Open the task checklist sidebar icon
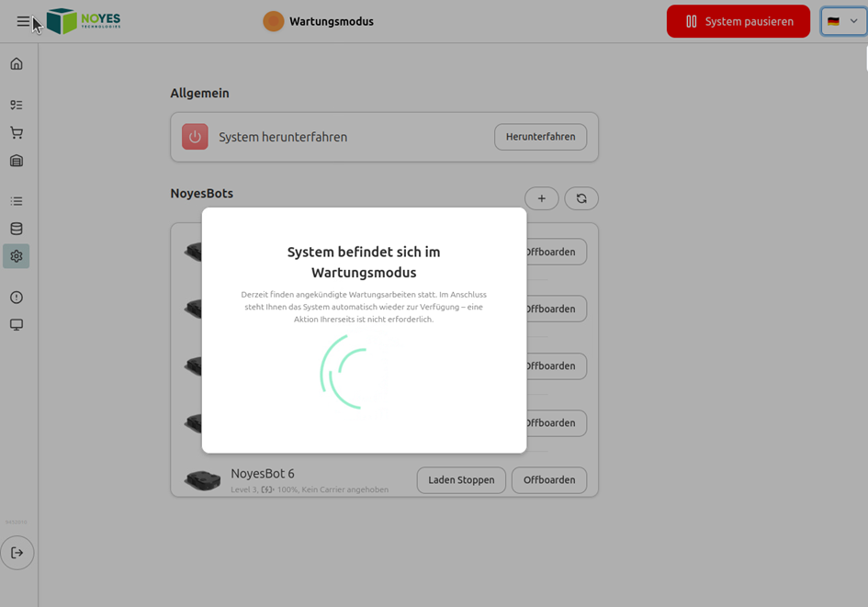Viewport: 868px width, 607px height. point(17,105)
